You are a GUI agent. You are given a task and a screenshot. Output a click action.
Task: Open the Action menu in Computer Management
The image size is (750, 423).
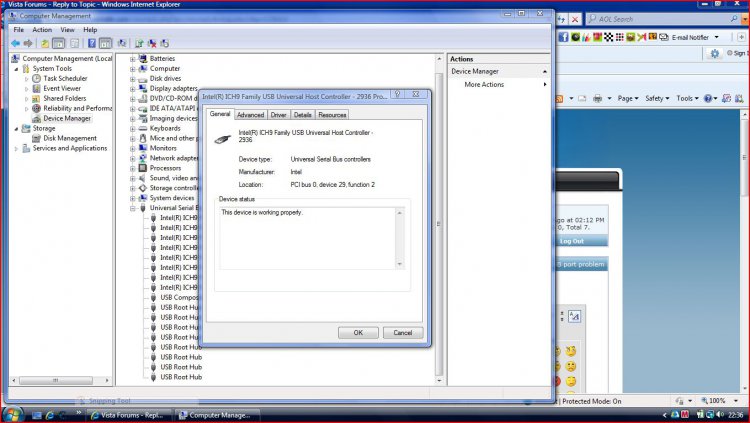(x=42, y=30)
